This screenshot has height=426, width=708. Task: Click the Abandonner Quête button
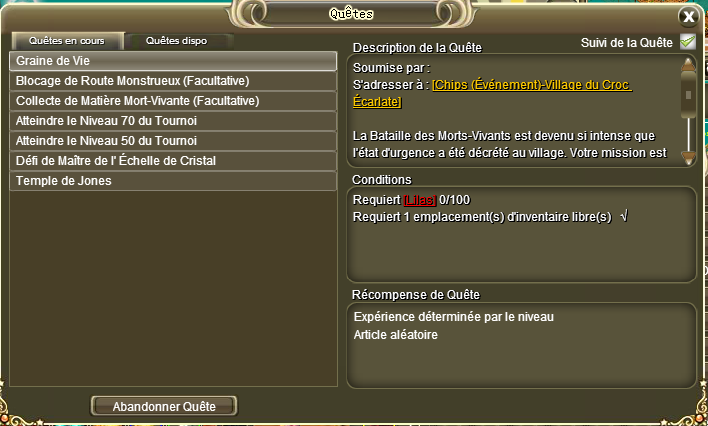click(x=164, y=406)
